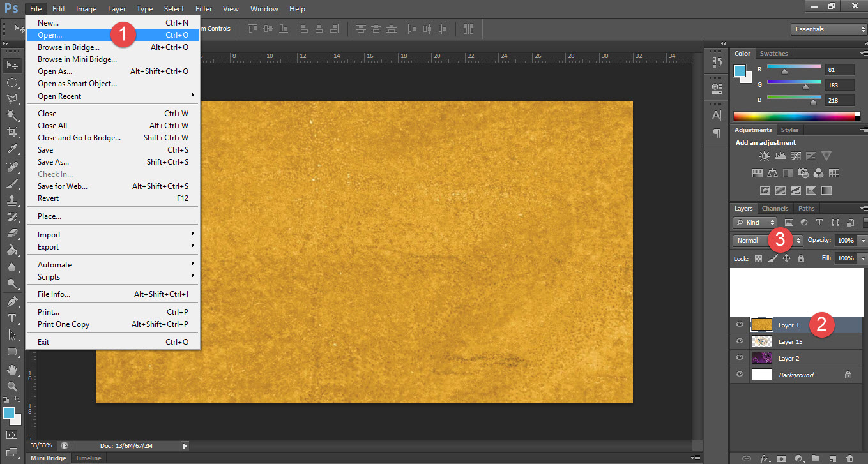Select the Crop tool in the toolbar
The height and width of the screenshot is (464, 868).
pyautogui.click(x=11, y=132)
